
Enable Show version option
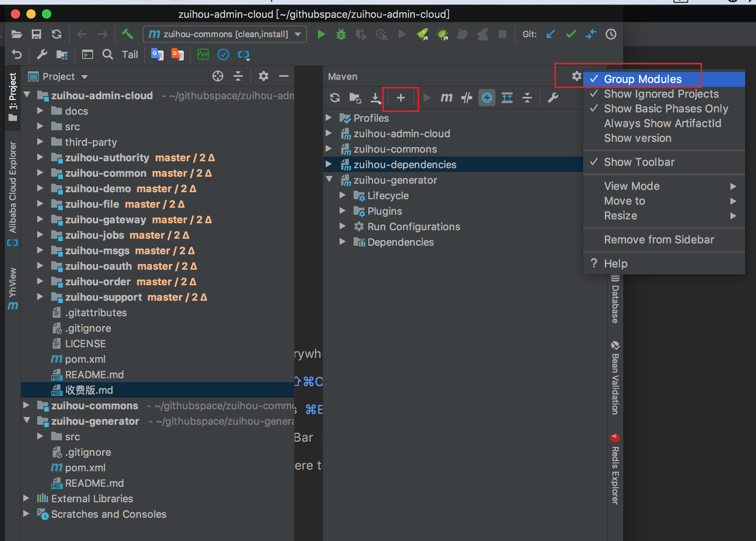click(x=664, y=138)
